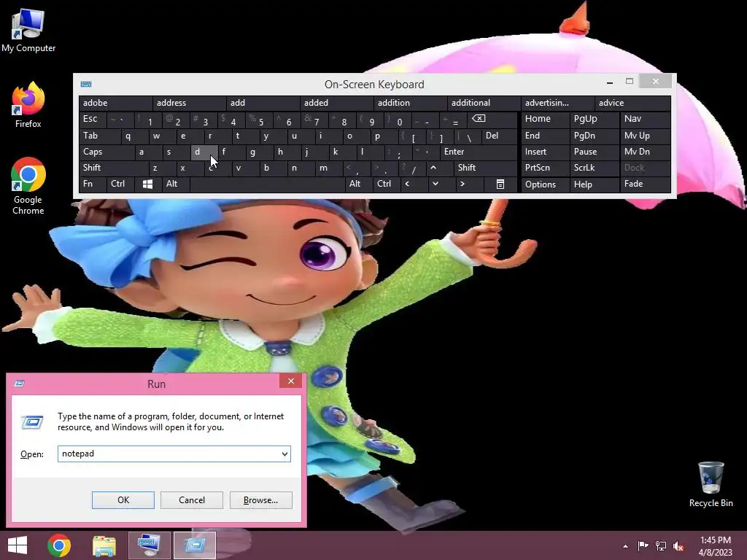Click Browse... in the Run dialog

(x=260, y=500)
